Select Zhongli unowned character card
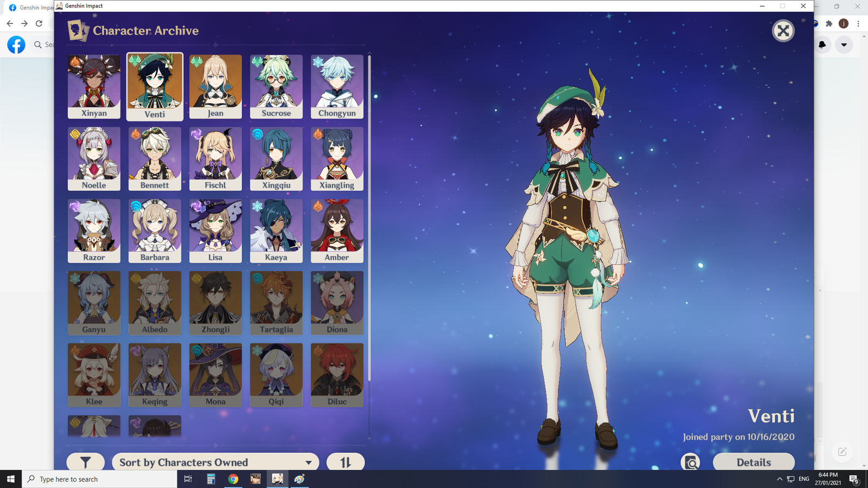Viewport: 868px width, 488px height. pos(215,303)
